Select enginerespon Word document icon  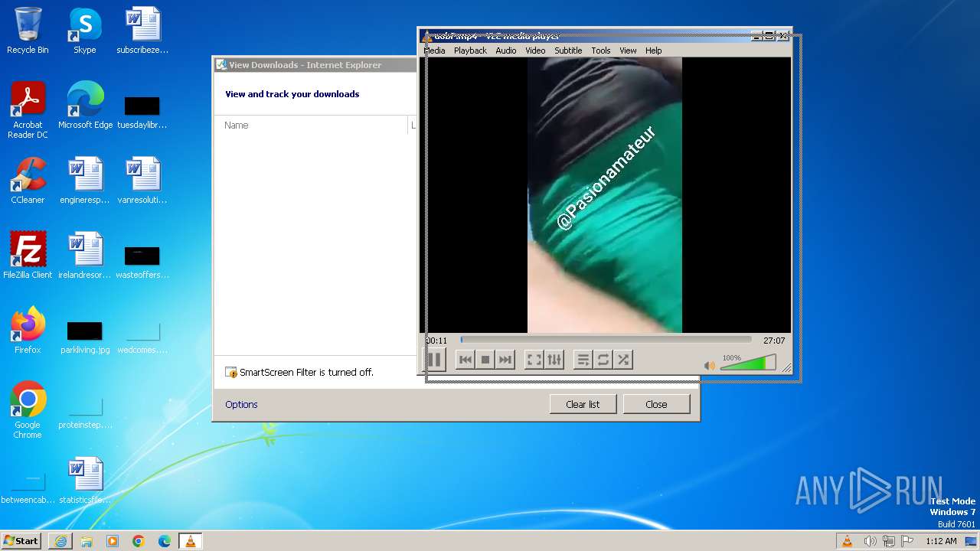84,181
